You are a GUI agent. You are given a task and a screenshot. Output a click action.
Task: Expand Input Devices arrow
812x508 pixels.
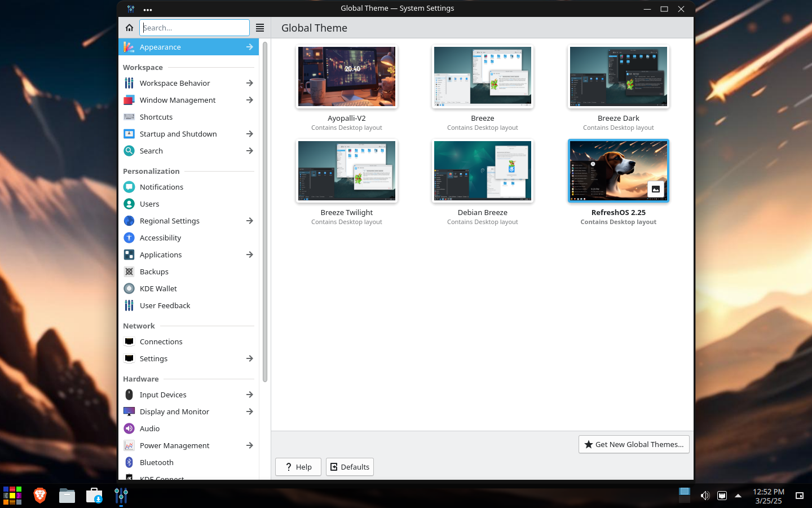click(x=249, y=395)
